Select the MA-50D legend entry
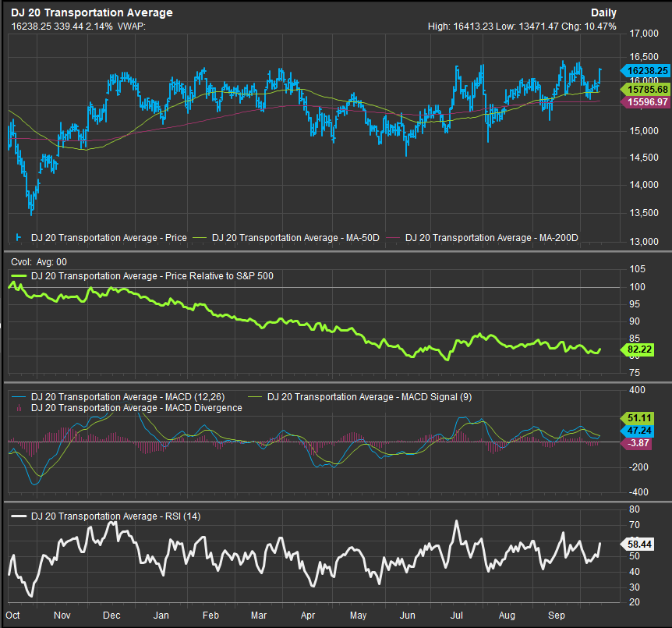672x628 pixels. point(295,238)
